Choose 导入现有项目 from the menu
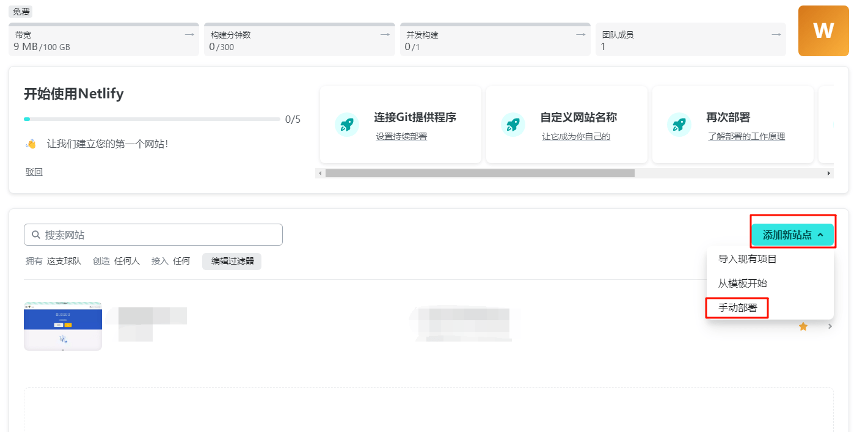Viewport: 868px width, 432px height. click(x=748, y=259)
